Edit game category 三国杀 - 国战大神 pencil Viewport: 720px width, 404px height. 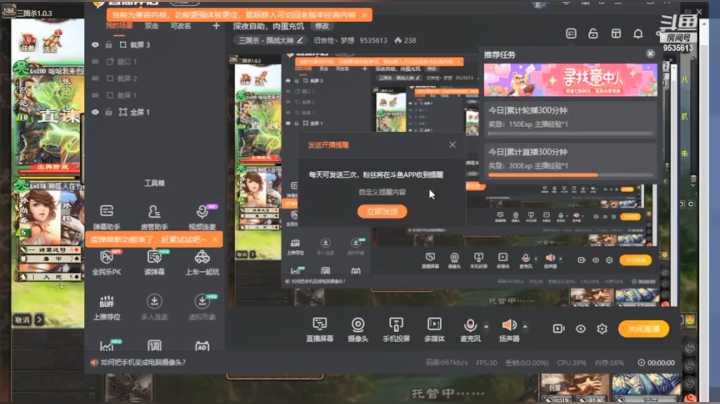click(300, 40)
